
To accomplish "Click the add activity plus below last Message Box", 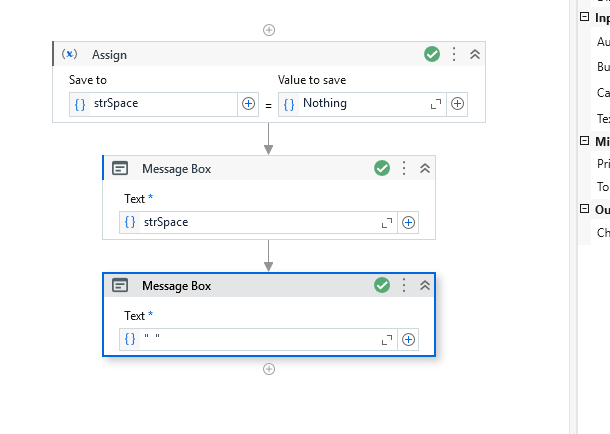I will click(269, 369).
